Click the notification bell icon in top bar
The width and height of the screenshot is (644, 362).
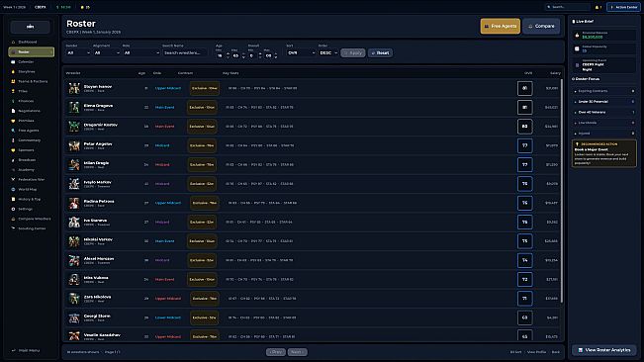597,7
